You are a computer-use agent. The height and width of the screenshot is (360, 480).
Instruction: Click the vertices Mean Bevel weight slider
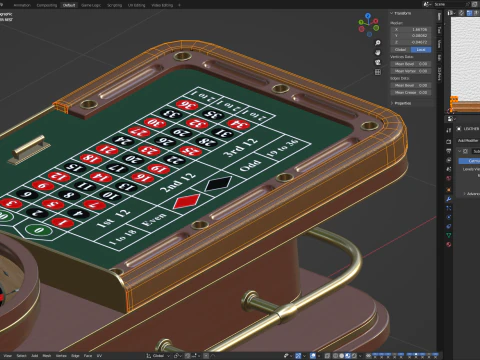point(411,64)
